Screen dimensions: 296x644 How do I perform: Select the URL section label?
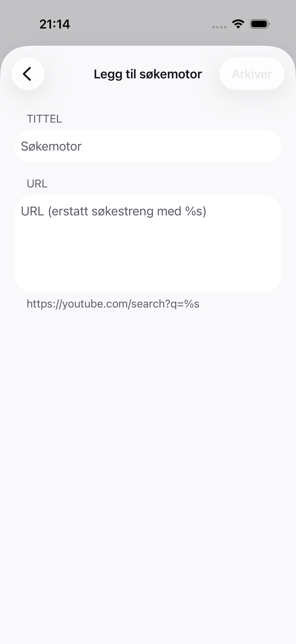[37, 184]
